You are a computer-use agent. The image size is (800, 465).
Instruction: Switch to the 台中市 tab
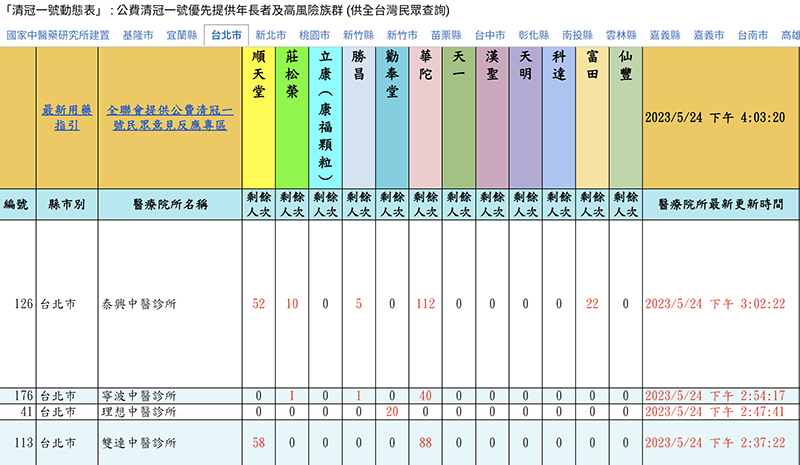pos(490,35)
